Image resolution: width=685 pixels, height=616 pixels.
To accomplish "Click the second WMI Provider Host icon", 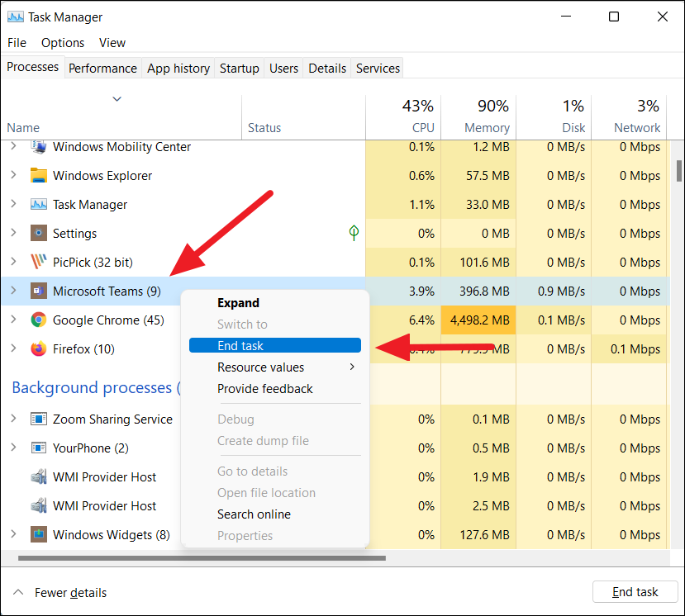I will tap(39, 505).
